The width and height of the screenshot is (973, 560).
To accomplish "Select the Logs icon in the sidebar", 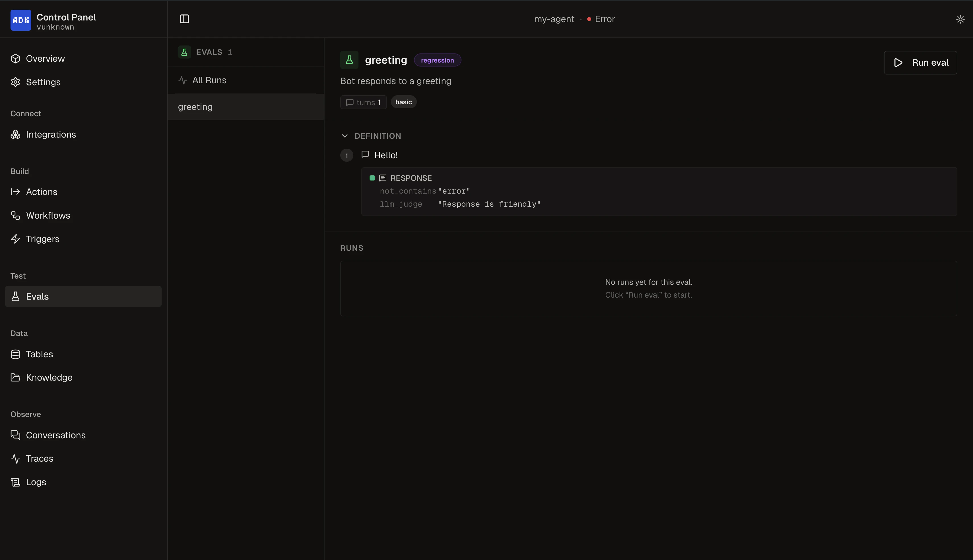I will click(x=15, y=482).
